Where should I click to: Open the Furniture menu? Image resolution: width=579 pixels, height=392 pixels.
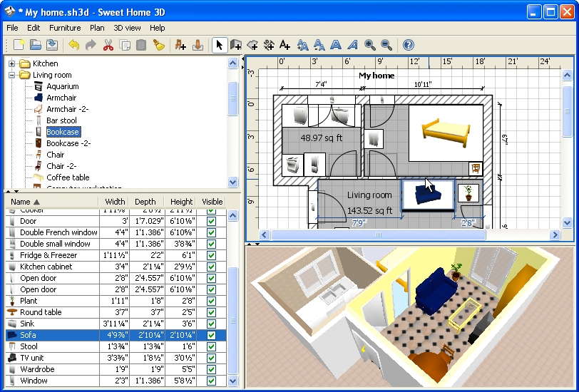point(65,28)
